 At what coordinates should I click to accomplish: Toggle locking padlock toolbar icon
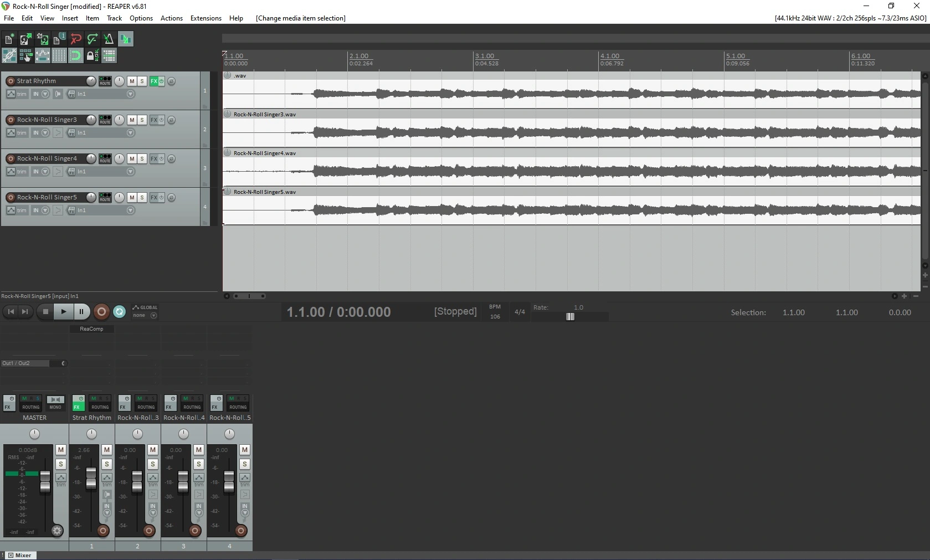pos(93,55)
